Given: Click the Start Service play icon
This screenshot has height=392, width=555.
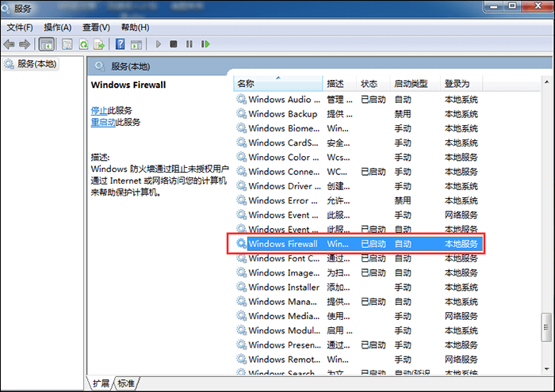Looking at the screenshot, I should 159,44.
